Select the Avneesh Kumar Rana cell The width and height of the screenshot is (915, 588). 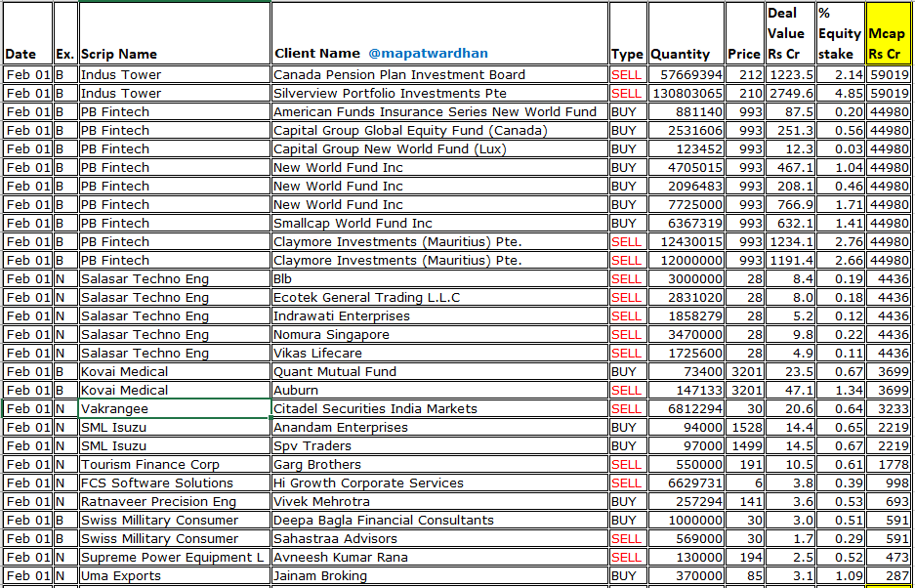[x=440, y=557]
